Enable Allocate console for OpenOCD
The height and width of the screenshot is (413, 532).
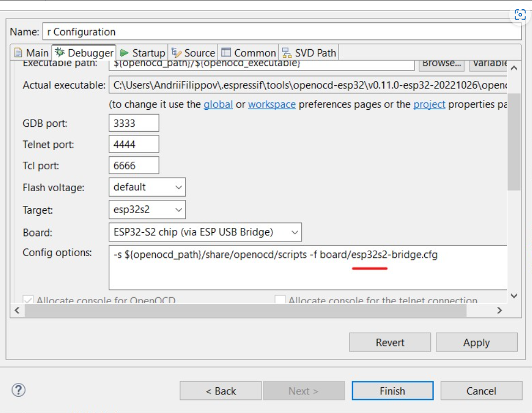[x=27, y=299]
